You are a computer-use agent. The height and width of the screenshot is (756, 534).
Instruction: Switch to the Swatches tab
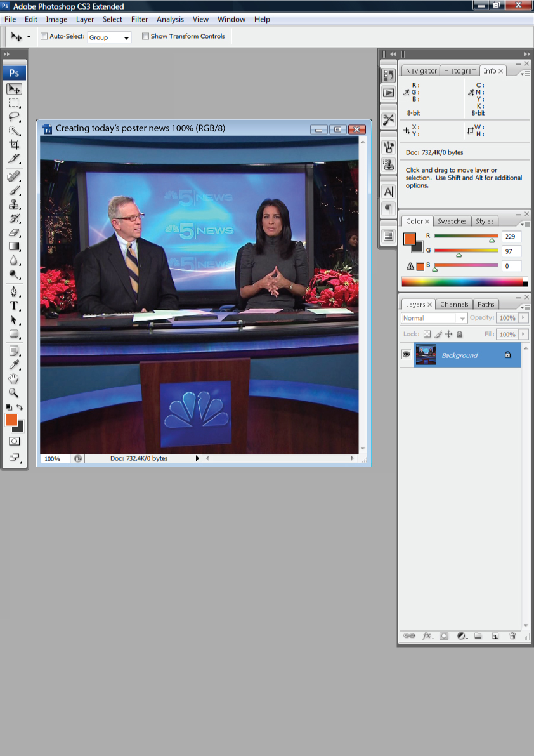pyautogui.click(x=452, y=222)
